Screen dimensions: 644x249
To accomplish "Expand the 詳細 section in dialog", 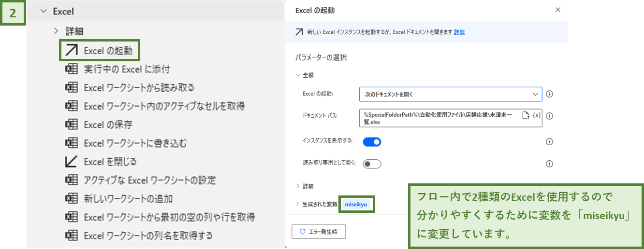I will point(298,186).
